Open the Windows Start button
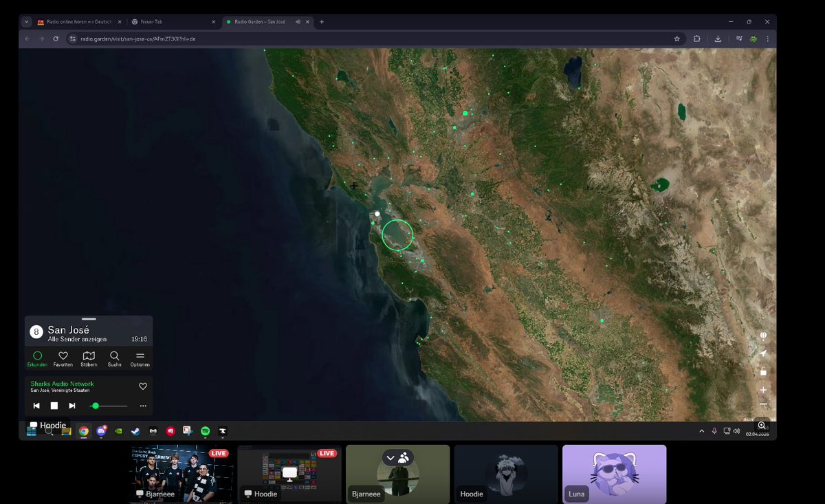825x504 pixels. coord(32,431)
